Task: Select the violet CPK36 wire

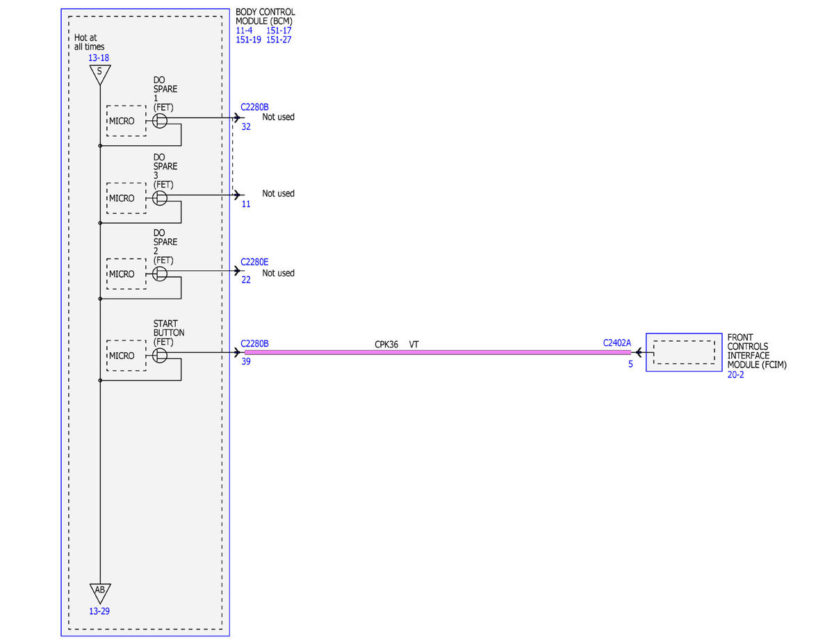Action: [x=437, y=353]
